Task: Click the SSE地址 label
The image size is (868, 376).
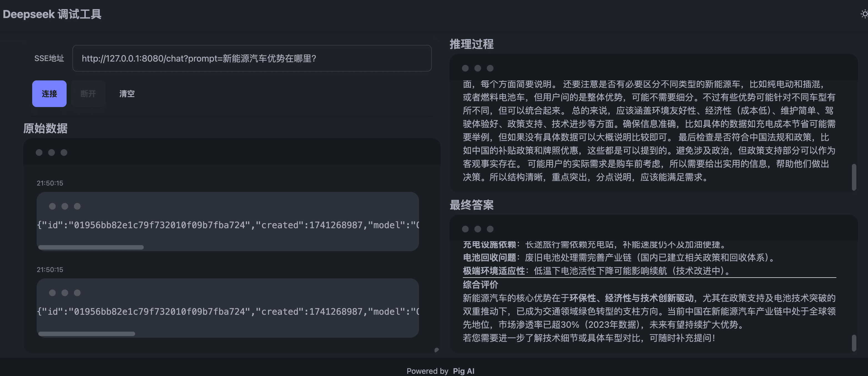Action: coord(49,58)
